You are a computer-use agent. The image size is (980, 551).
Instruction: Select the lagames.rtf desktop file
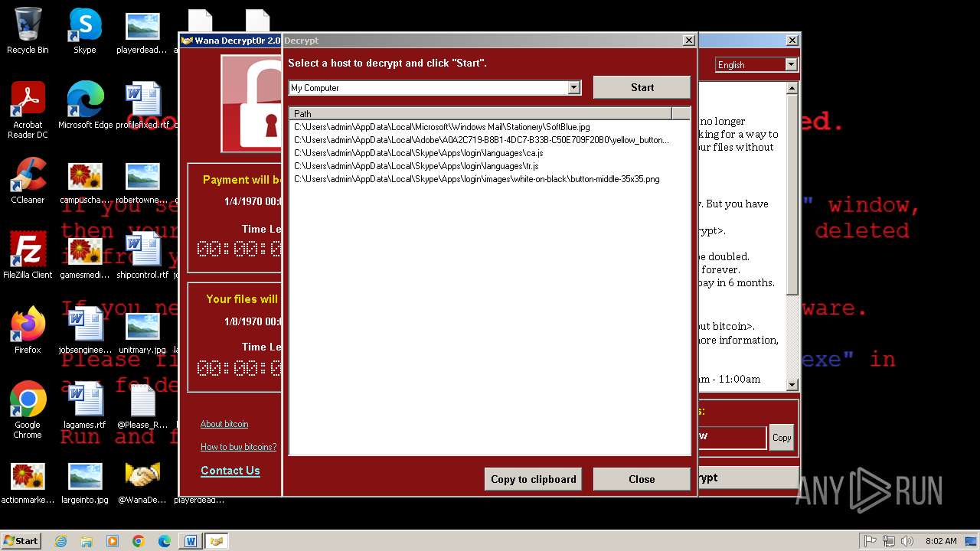point(85,406)
